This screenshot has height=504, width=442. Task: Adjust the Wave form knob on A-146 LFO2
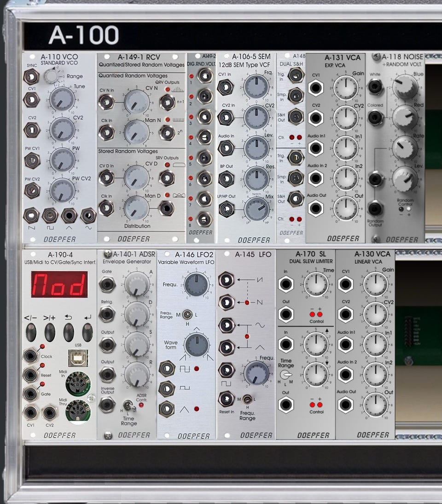(x=196, y=345)
